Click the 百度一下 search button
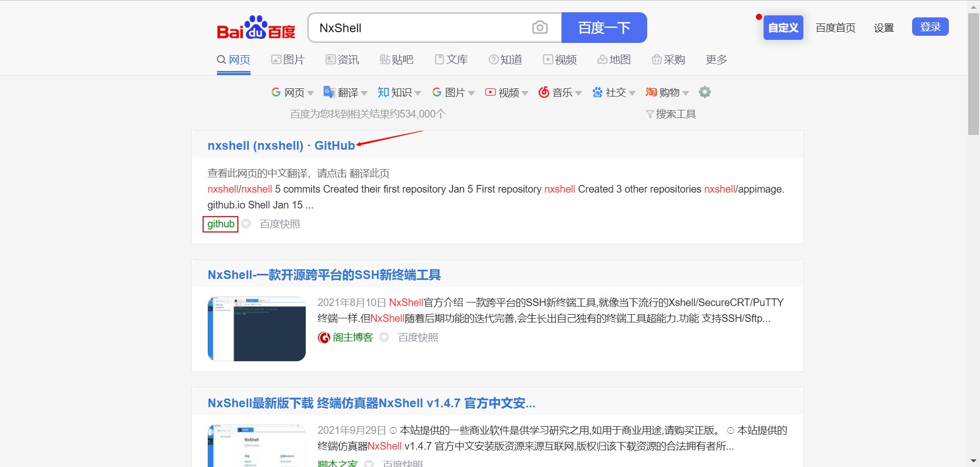 point(604,28)
